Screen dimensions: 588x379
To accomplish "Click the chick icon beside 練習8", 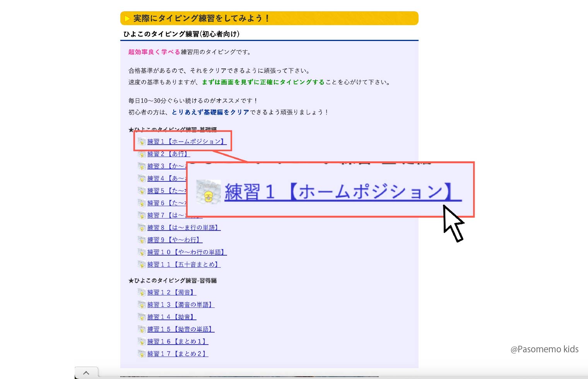I will click(x=142, y=228).
